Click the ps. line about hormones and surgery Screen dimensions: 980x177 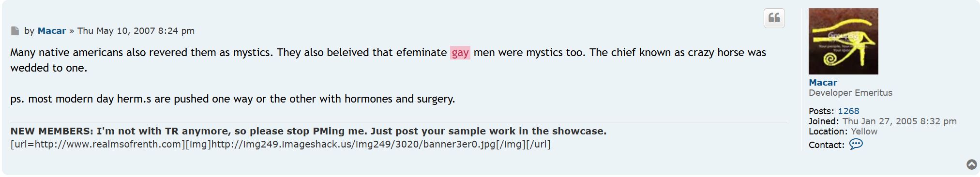coord(233,99)
